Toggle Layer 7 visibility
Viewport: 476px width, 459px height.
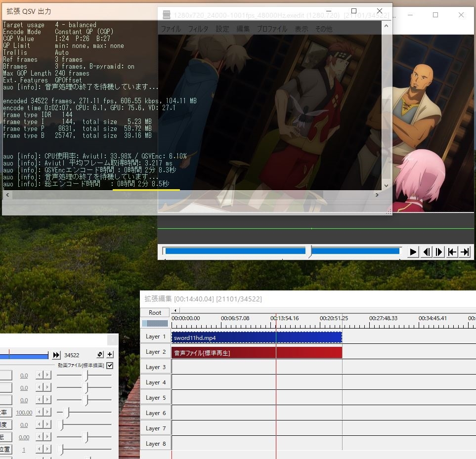click(x=155, y=428)
